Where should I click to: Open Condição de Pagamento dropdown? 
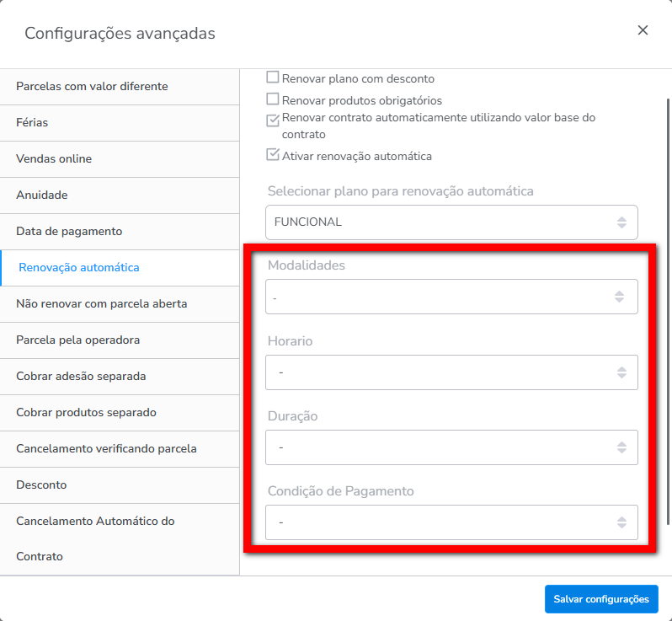click(451, 522)
